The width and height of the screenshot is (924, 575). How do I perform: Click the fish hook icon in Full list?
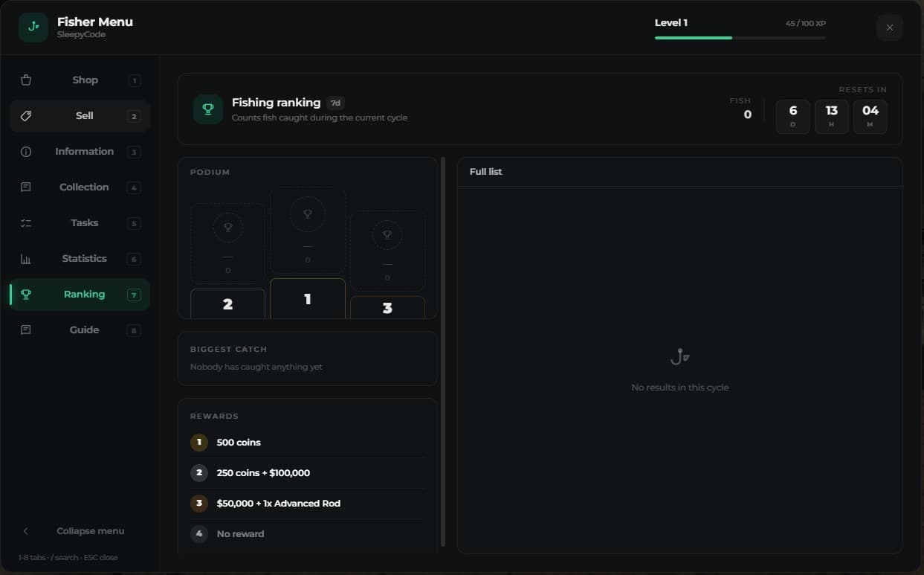pos(679,357)
